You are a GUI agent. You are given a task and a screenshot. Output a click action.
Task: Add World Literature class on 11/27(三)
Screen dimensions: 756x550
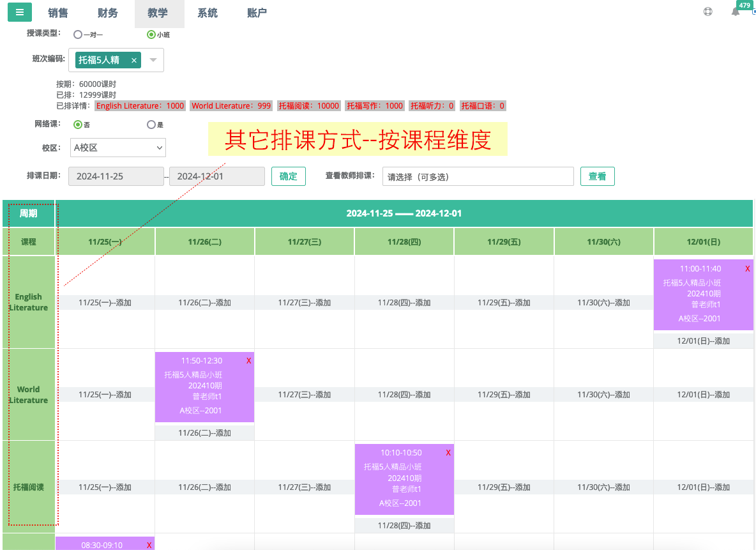pos(305,395)
